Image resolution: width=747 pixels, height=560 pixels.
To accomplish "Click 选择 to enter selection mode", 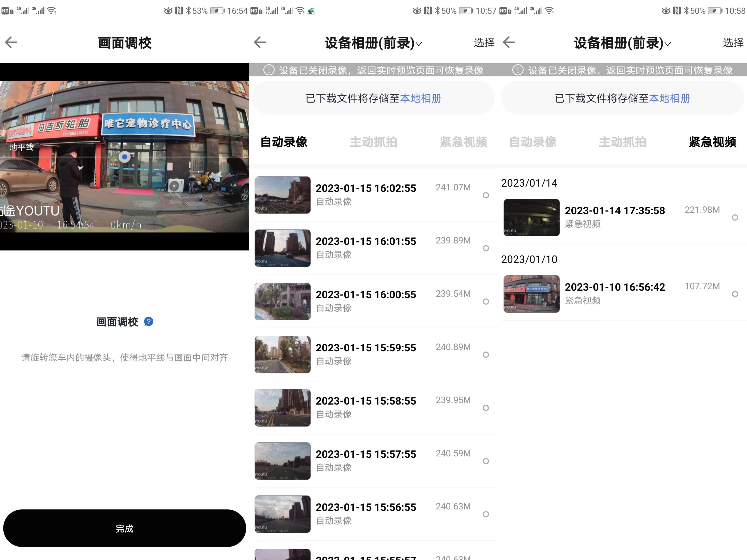I will click(484, 42).
